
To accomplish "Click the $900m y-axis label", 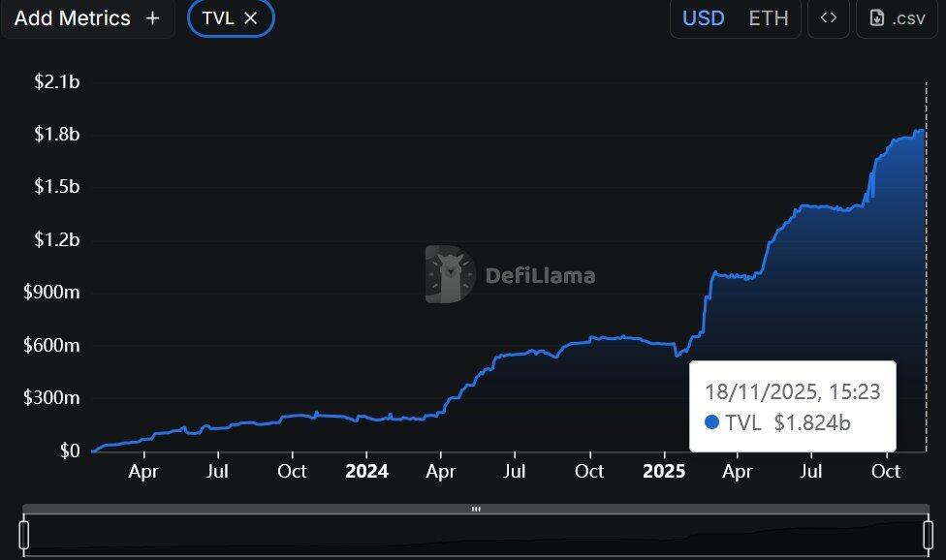I will [x=51, y=293].
